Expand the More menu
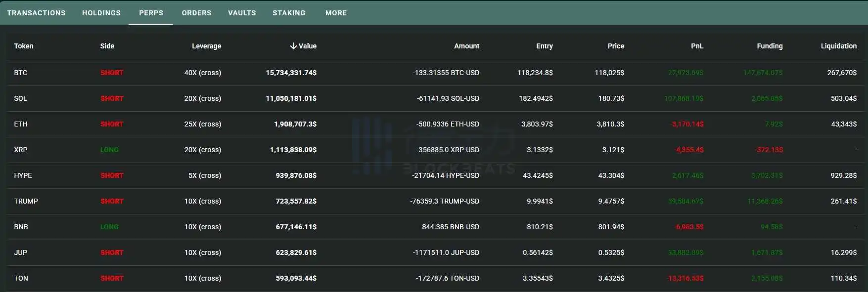The image size is (868, 292). coord(336,13)
